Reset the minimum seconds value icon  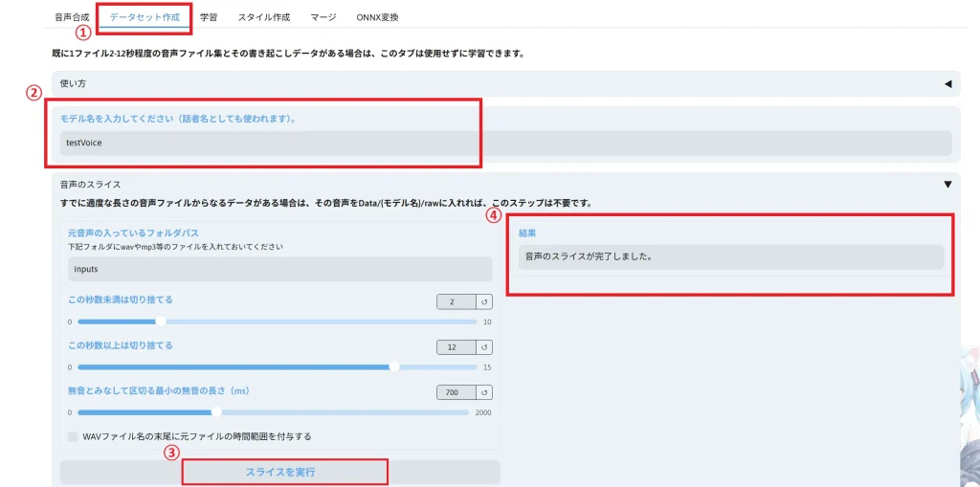pos(485,302)
